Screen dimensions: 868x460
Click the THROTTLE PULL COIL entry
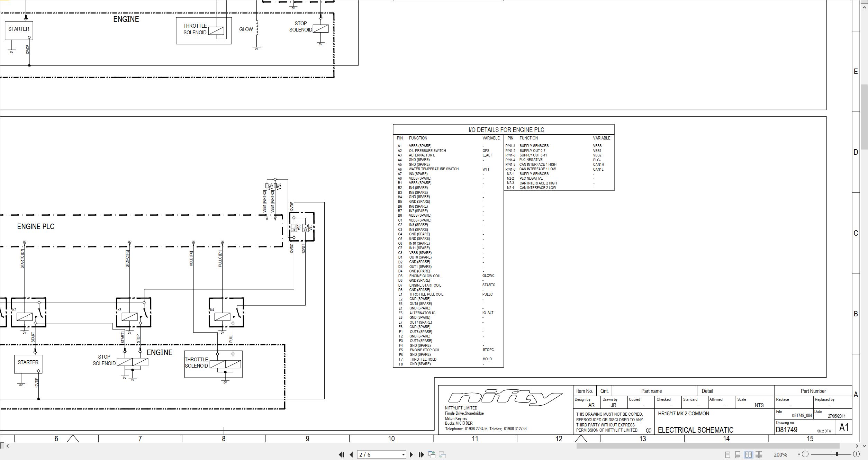click(x=426, y=294)
